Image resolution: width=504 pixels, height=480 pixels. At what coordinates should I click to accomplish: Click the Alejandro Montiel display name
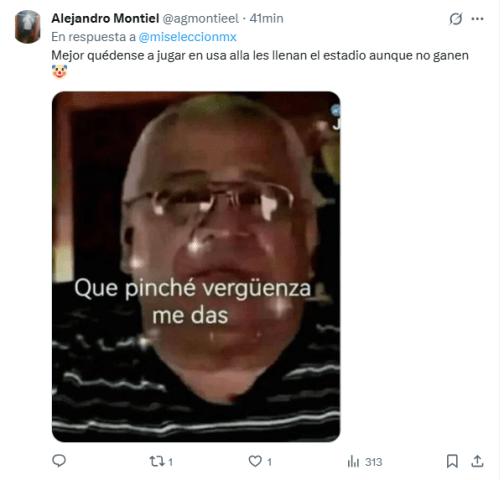pyautogui.click(x=105, y=18)
